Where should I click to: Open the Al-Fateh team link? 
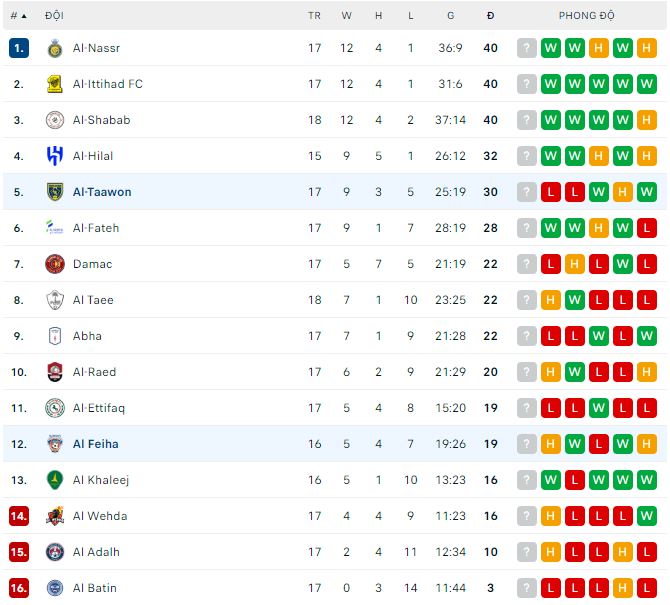96,228
